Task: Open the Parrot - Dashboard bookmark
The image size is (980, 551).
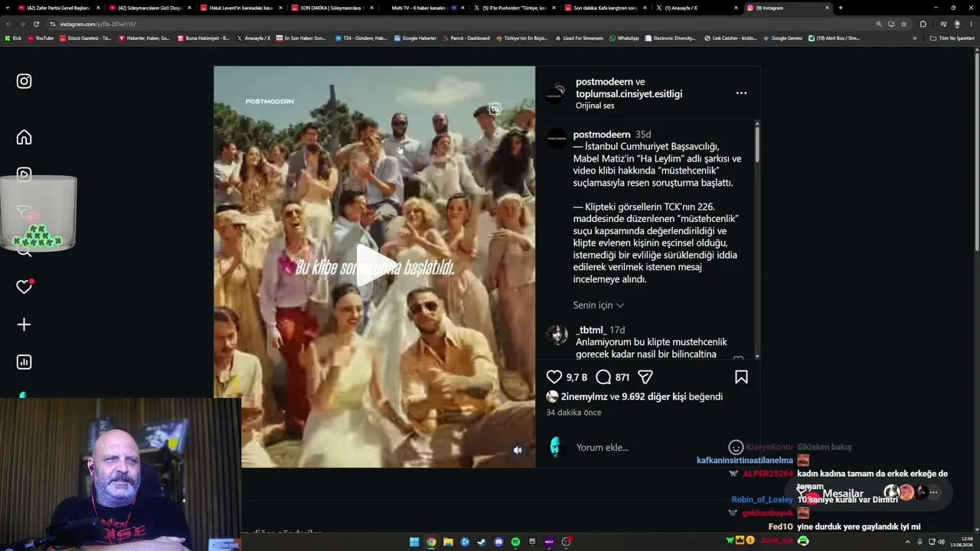Action: 465,38
